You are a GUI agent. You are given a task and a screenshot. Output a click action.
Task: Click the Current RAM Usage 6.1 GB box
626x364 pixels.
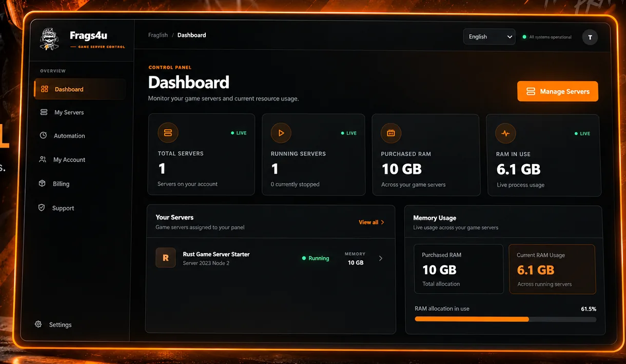[x=552, y=269]
